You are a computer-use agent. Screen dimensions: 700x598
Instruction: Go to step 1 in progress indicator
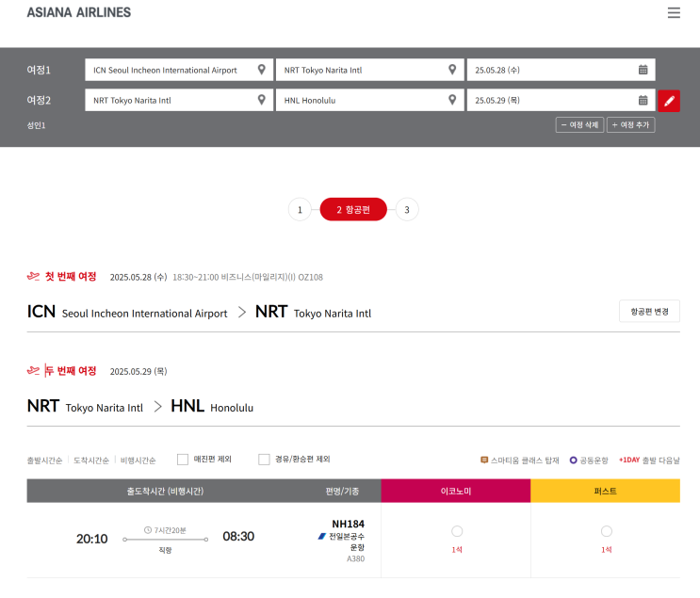tap(300, 209)
